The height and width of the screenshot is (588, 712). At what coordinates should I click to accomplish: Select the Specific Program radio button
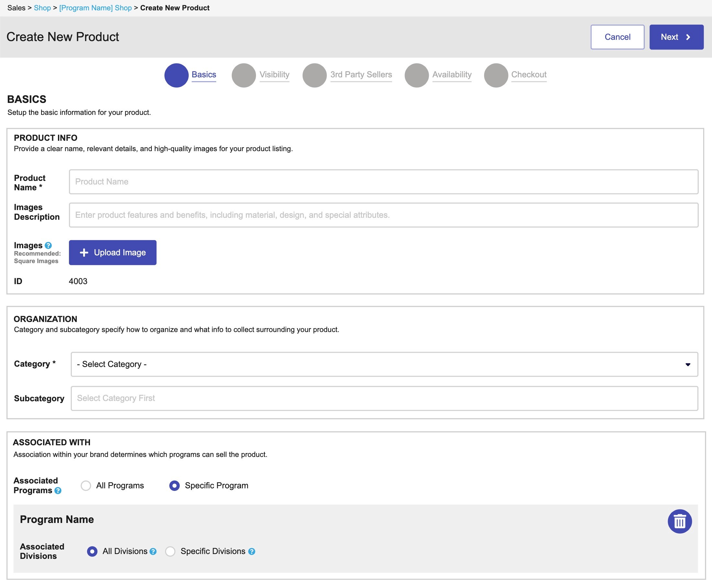(x=174, y=486)
